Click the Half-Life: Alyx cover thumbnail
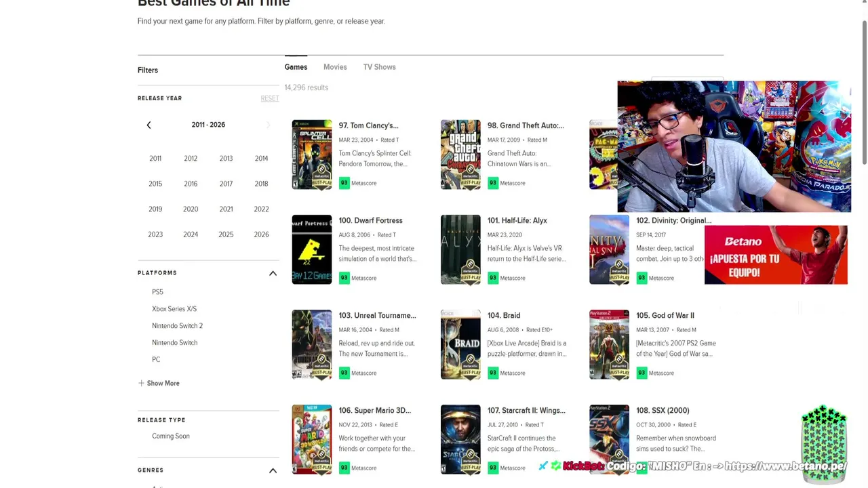The width and height of the screenshot is (868, 488). pyautogui.click(x=460, y=249)
